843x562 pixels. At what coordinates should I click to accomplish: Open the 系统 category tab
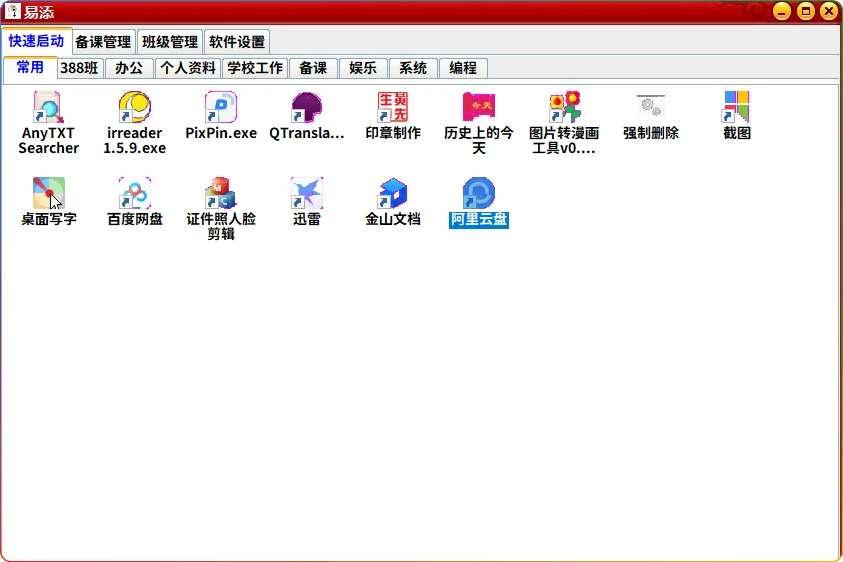click(x=413, y=68)
